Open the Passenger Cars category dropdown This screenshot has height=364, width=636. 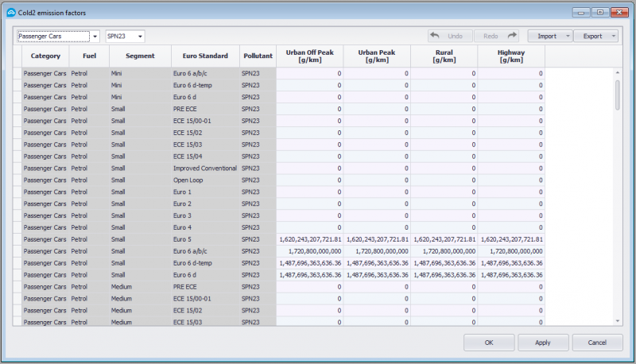coord(95,37)
